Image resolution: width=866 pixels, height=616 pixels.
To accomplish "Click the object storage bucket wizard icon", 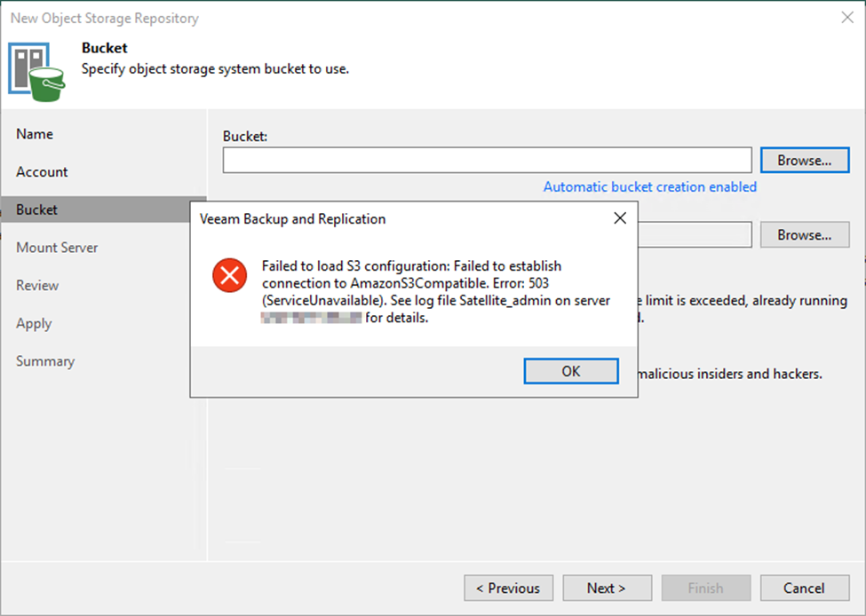I will coord(36,72).
